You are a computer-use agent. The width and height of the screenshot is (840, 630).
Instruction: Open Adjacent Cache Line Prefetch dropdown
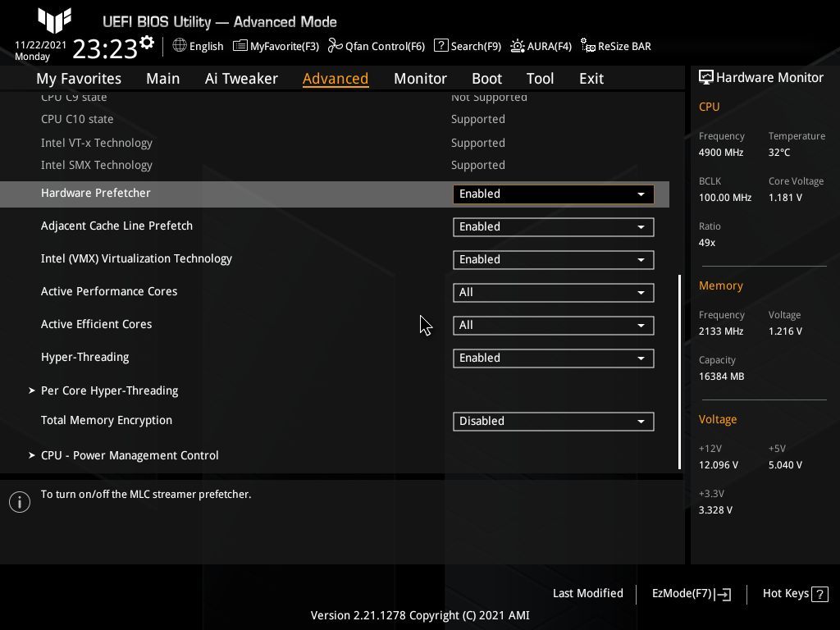(554, 227)
